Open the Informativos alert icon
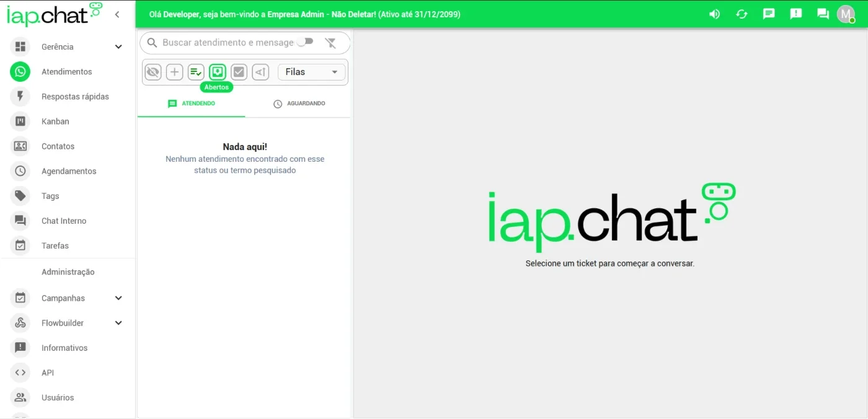The image size is (868, 419). (x=20, y=347)
